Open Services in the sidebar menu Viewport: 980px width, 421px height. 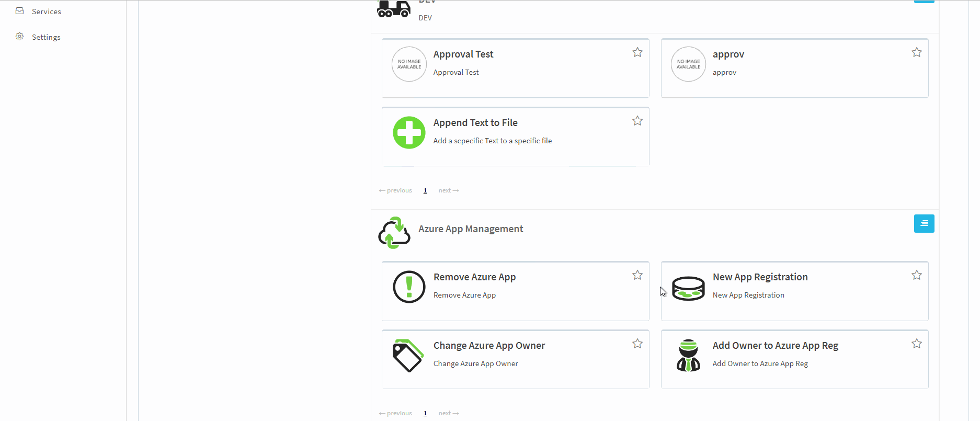click(46, 12)
